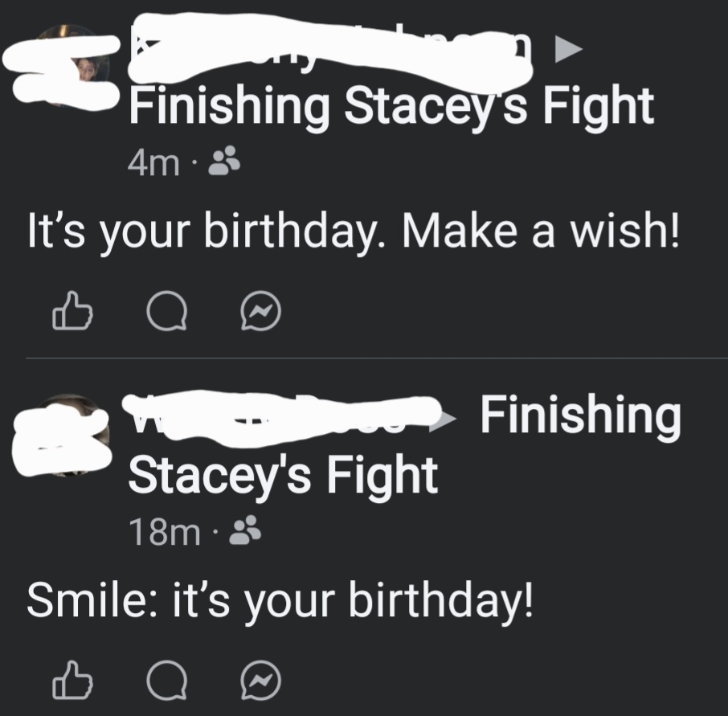728x716 pixels.
Task: Open the Finishing Stacey's Fight group from the 4m post
Action: tap(391, 108)
